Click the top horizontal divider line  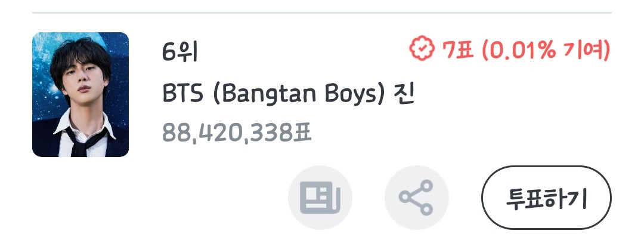322,13
